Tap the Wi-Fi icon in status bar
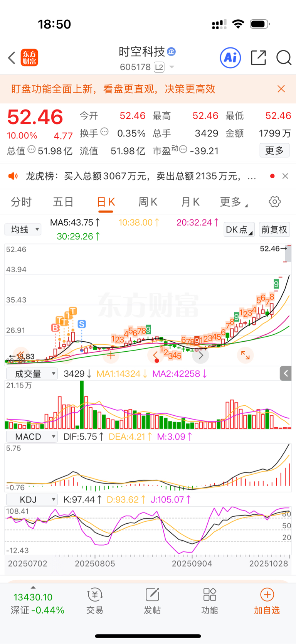 coord(238,24)
